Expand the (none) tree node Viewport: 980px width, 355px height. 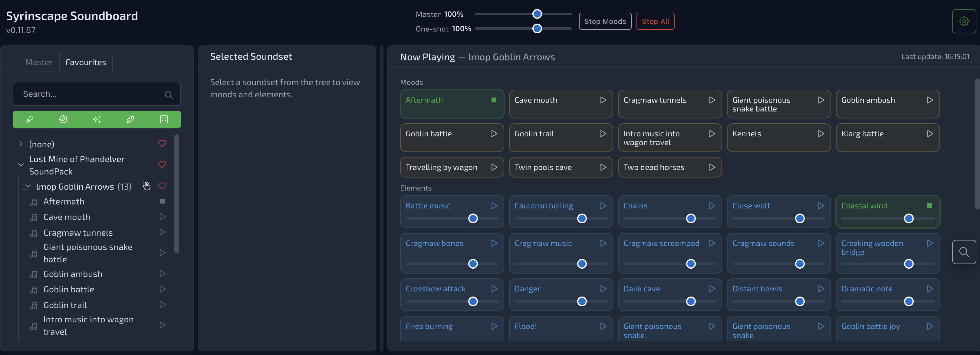21,144
